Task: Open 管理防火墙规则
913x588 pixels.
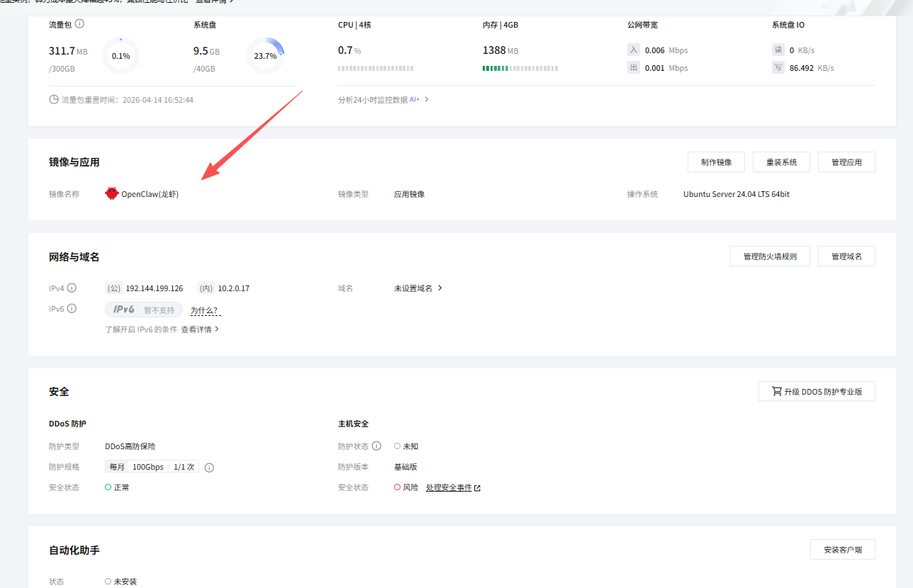Action: point(770,256)
